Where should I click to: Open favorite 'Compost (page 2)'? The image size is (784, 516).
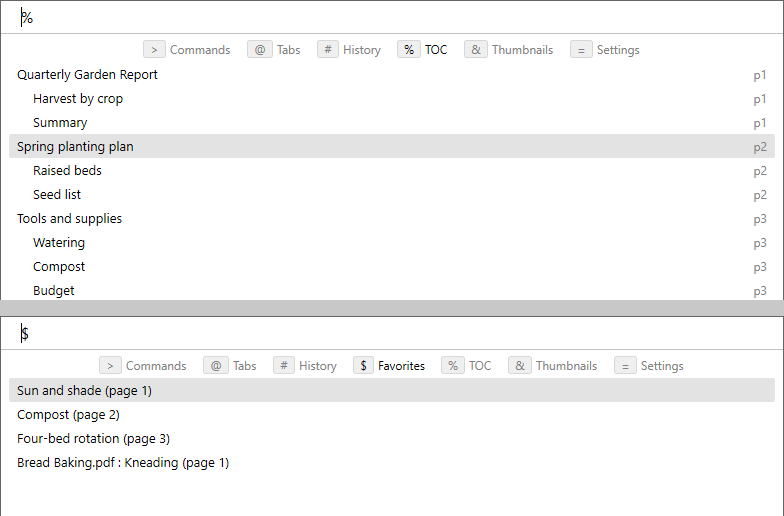point(392,414)
